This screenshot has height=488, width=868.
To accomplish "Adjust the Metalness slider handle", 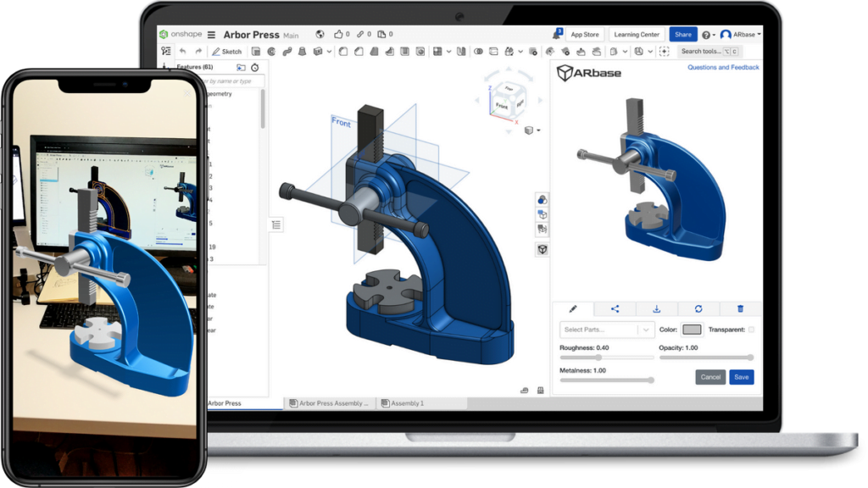I will (x=651, y=380).
